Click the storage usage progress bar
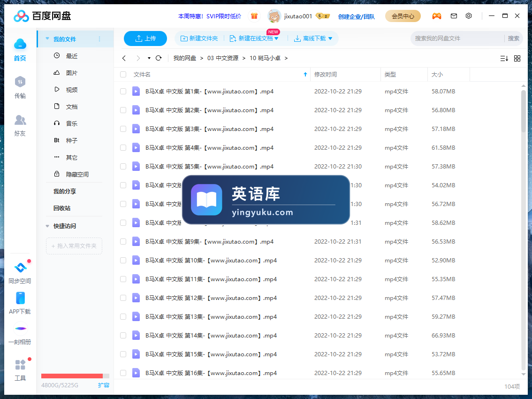Image resolution: width=532 pixels, height=399 pixels. tap(75, 376)
